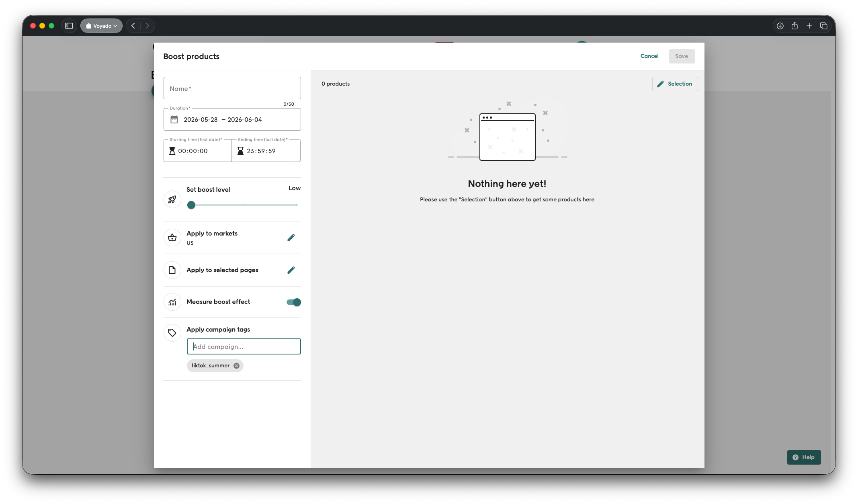Toggle Measure boost effect switch off
The image size is (858, 504).
tap(294, 302)
